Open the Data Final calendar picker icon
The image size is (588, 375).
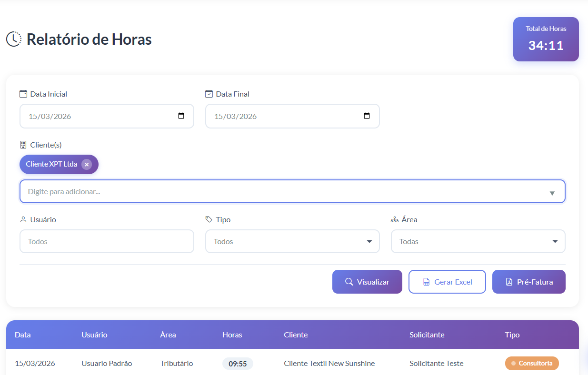(x=367, y=116)
